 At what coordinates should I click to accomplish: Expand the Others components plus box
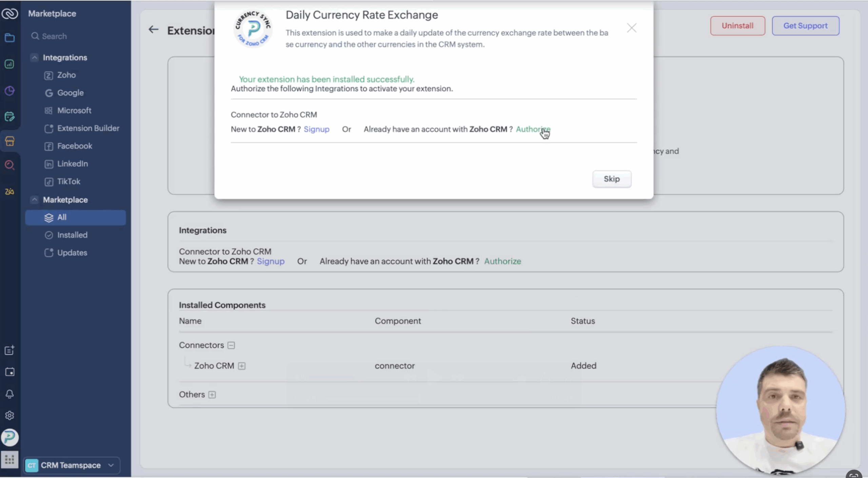coord(212,395)
